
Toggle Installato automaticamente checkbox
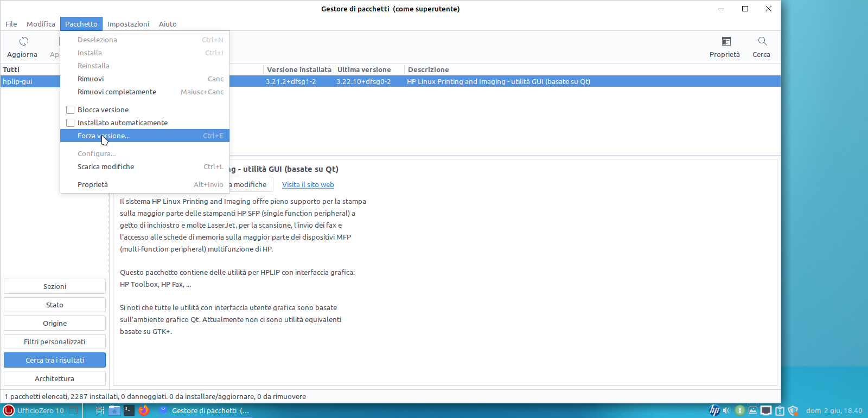click(x=70, y=123)
